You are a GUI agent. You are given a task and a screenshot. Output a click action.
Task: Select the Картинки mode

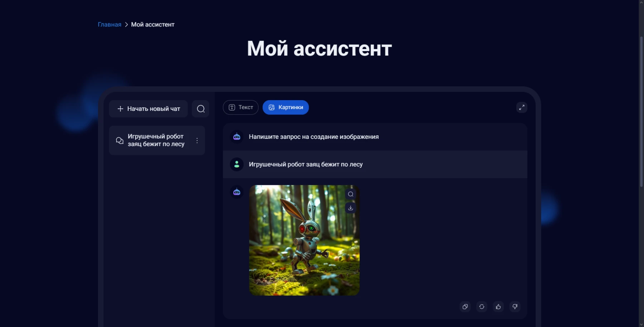[x=286, y=107]
